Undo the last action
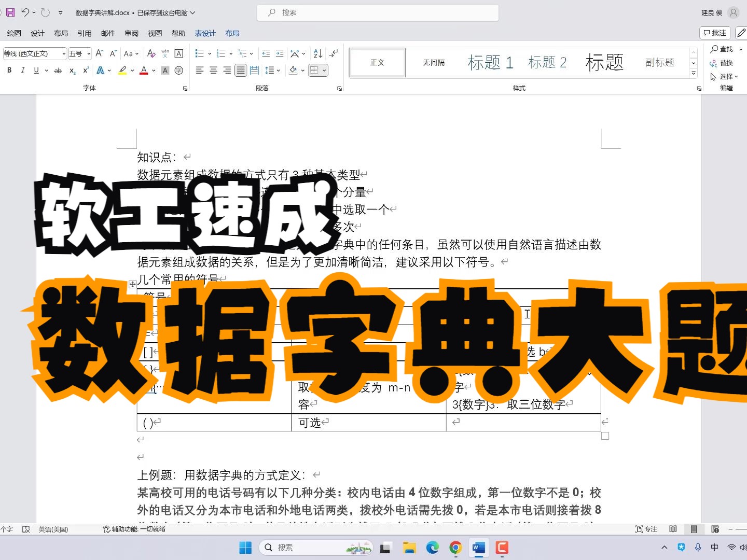The height and width of the screenshot is (560, 747). pos(25,12)
